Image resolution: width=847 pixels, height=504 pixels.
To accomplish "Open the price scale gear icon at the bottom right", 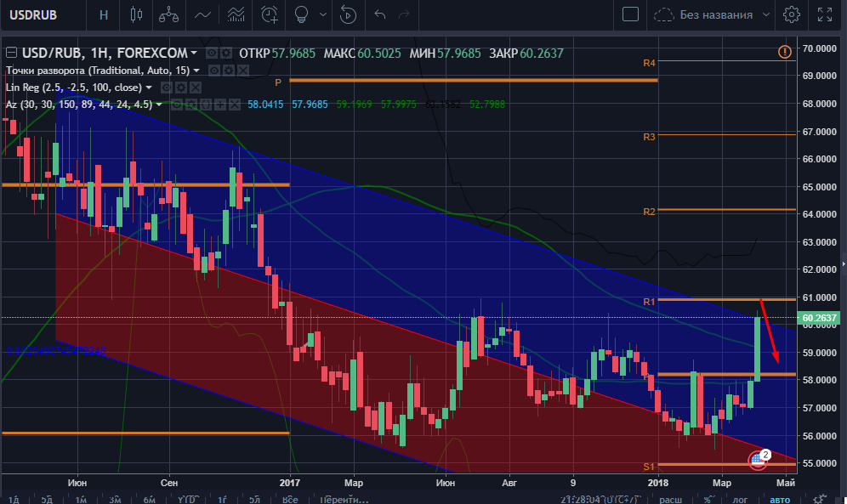I will click(821, 499).
